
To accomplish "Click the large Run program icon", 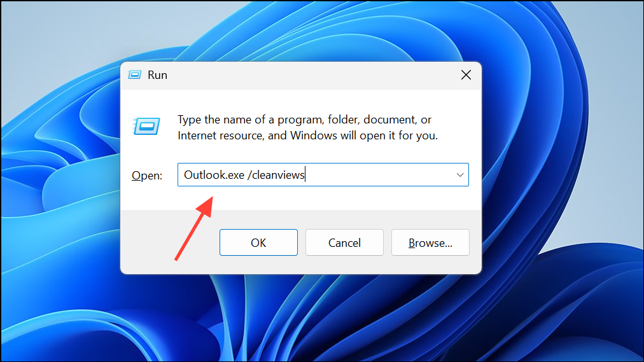I will click(146, 126).
